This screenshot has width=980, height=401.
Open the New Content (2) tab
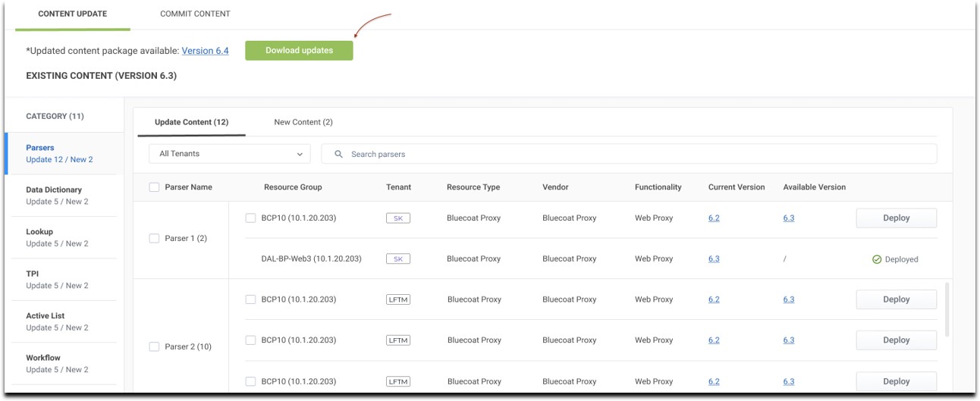(x=303, y=122)
